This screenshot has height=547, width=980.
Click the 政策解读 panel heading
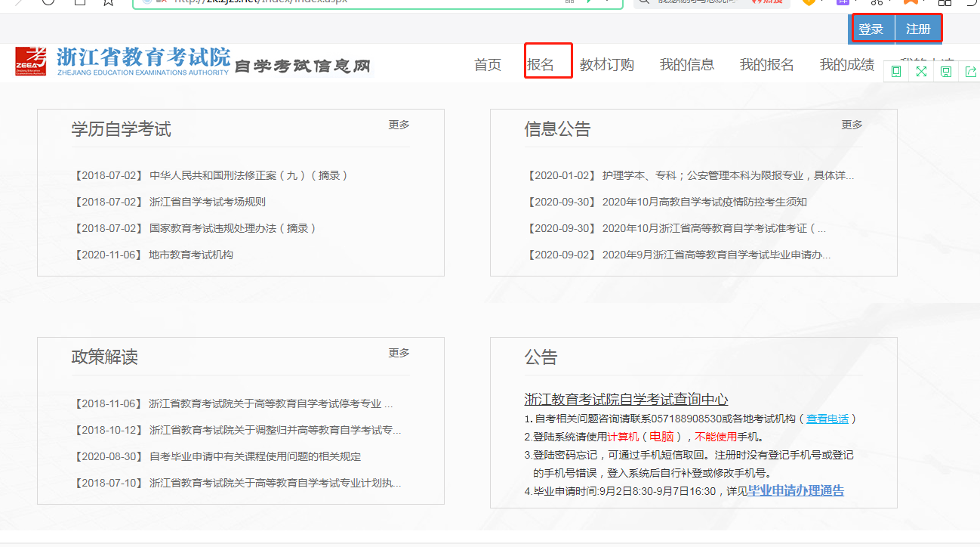(x=104, y=357)
